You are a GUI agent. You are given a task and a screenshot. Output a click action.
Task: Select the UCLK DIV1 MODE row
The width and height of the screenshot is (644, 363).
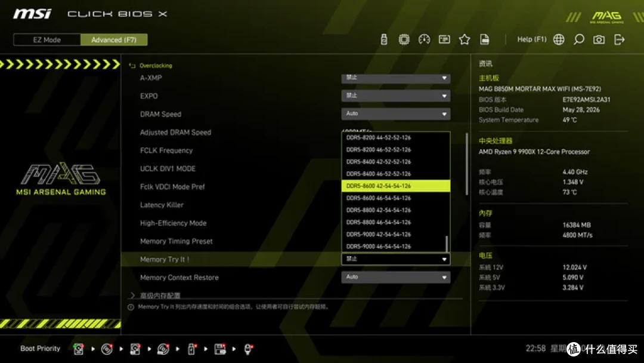point(296,168)
